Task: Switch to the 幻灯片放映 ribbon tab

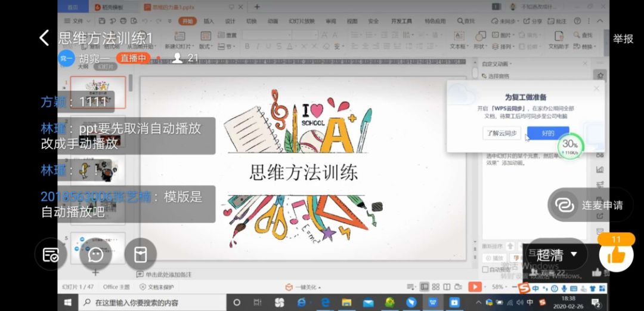Action: click(301, 21)
